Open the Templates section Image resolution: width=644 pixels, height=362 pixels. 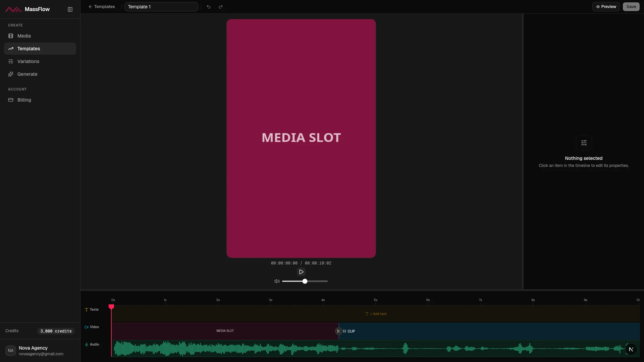[40, 49]
